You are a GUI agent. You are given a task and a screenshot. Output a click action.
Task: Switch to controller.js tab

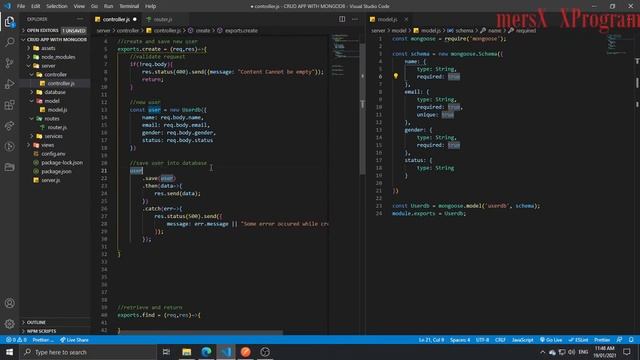(x=116, y=19)
